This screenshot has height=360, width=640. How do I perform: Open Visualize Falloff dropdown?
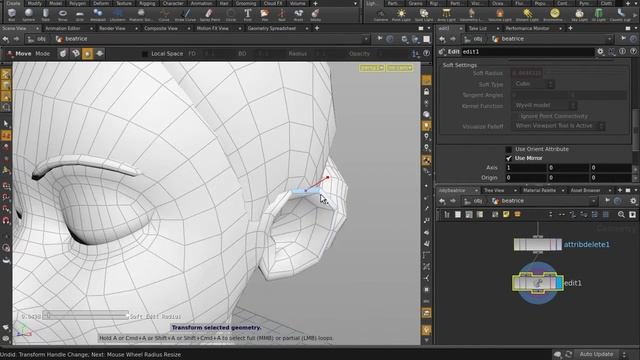(x=558, y=126)
